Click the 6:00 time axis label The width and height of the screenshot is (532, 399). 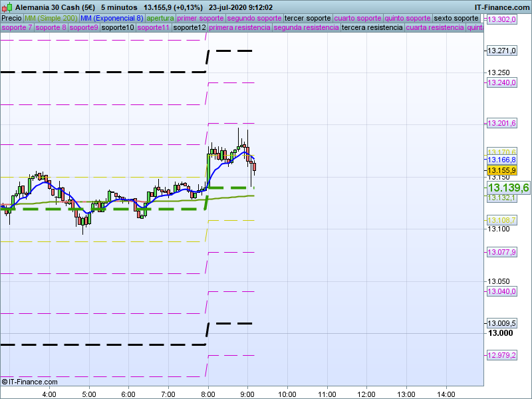(128, 394)
